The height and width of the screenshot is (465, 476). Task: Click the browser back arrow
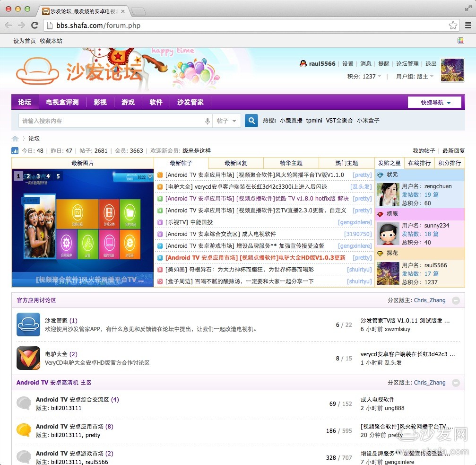point(9,25)
